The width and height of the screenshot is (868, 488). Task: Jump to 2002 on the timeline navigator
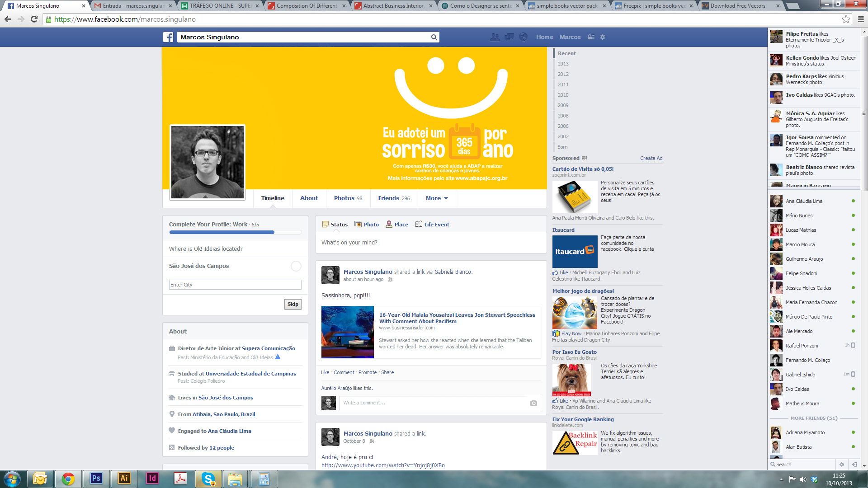point(563,136)
